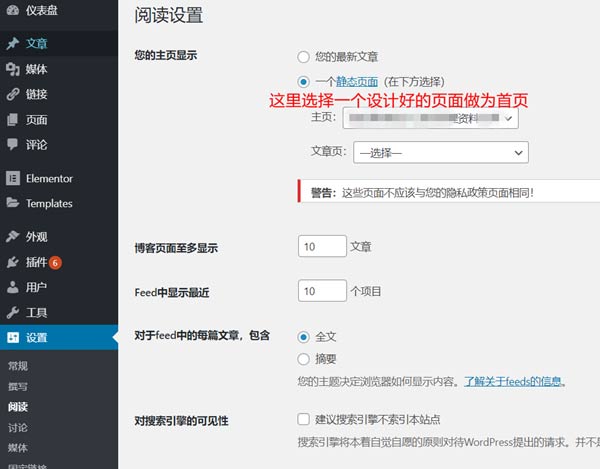Go to 媒体 in main sidebar menu

(59, 69)
